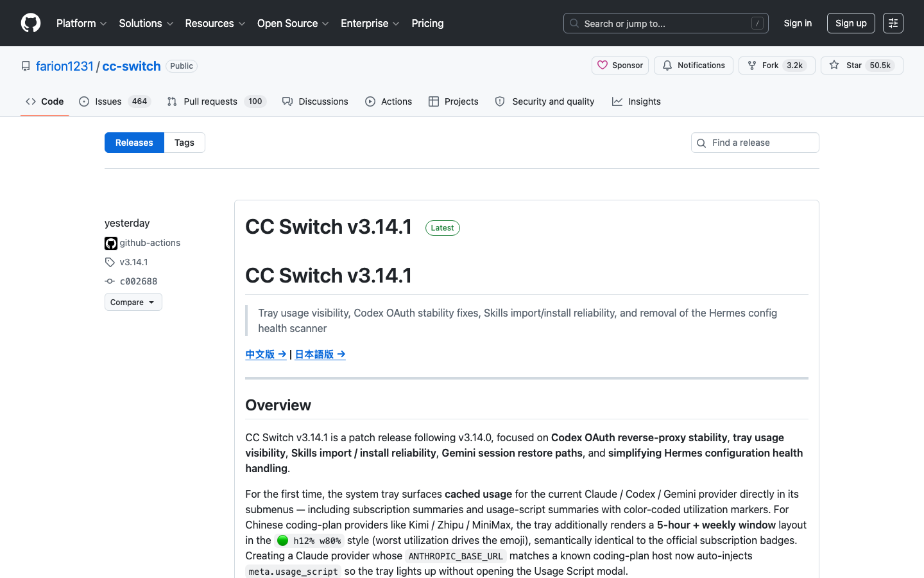Open the github-actions bot avatar
This screenshot has width=924, height=578.
coord(110,243)
